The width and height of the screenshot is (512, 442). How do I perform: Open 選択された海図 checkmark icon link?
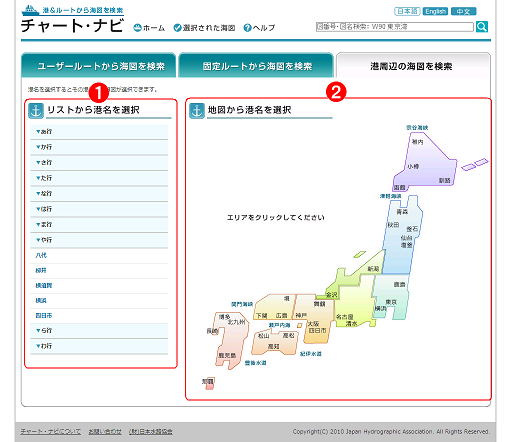pos(204,28)
